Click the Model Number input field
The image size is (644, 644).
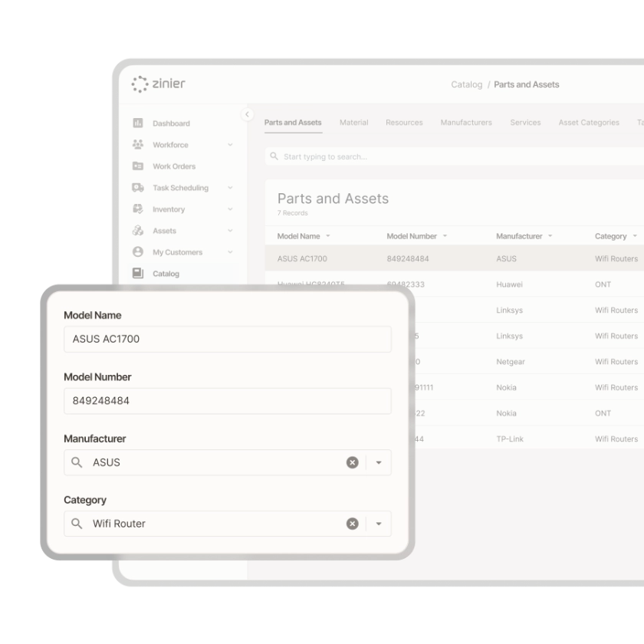[228, 401]
